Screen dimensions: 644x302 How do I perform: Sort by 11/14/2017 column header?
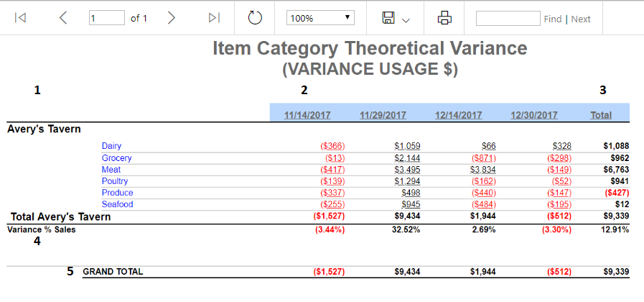[x=307, y=115]
